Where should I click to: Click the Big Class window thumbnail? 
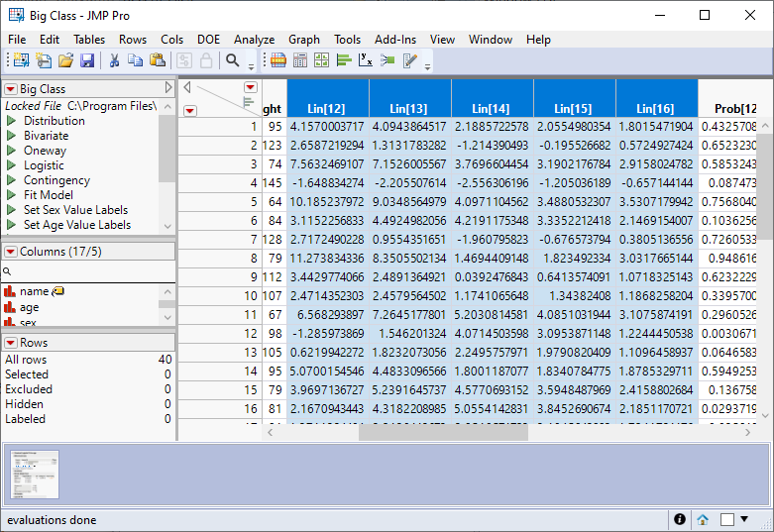point(35,477)
